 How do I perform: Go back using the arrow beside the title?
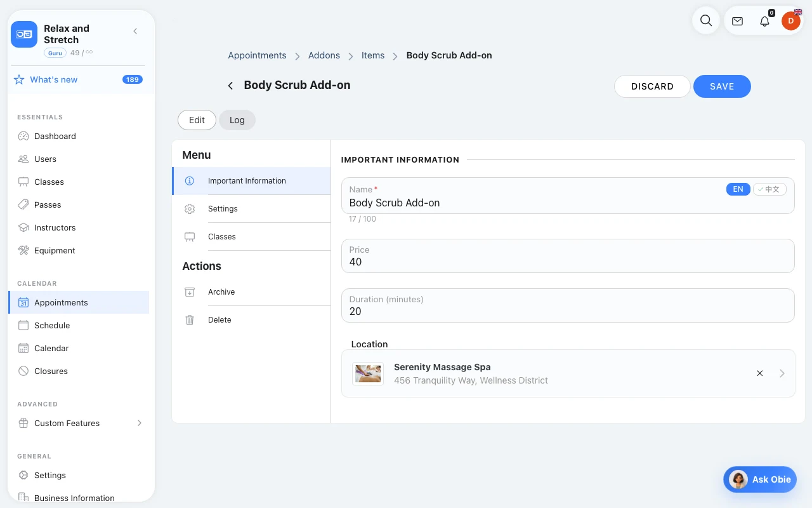coord(230,86)
